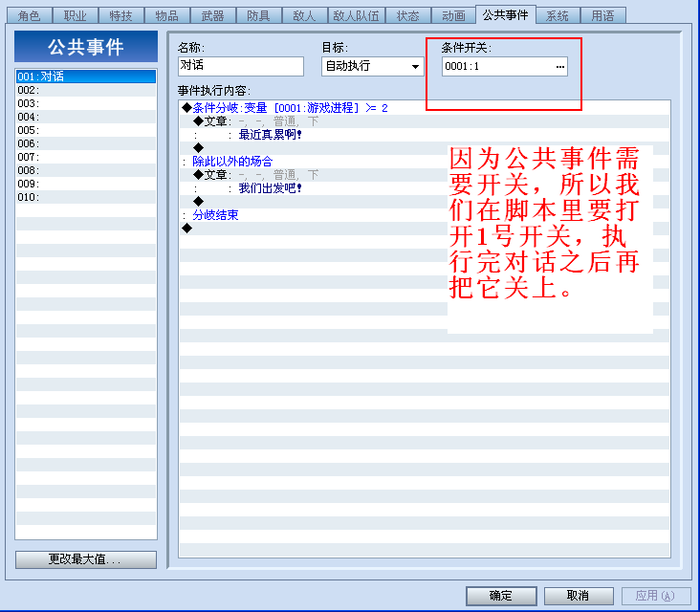Select common event 001:对话 in list
The width and height of the screenshot is (700, 612).
(86, 76)
